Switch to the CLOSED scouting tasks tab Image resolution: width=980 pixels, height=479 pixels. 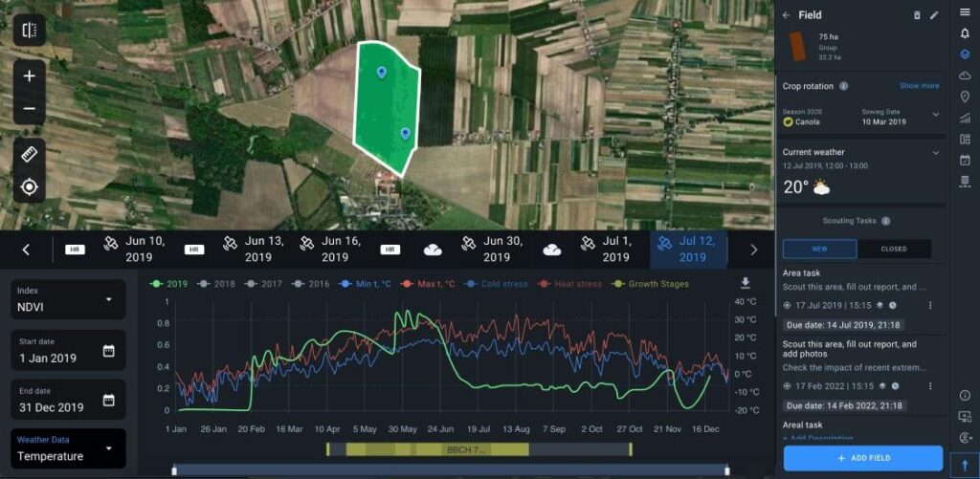(x=894, y=249)
